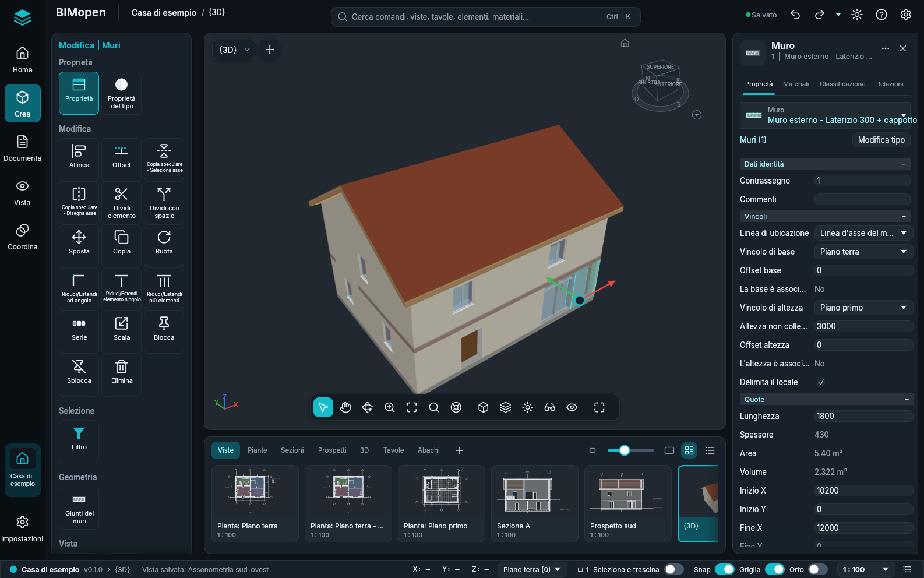Switch to the Materiali tab
Image resolution: width=924 pixels, height=578 pixels.
[796, 84]
